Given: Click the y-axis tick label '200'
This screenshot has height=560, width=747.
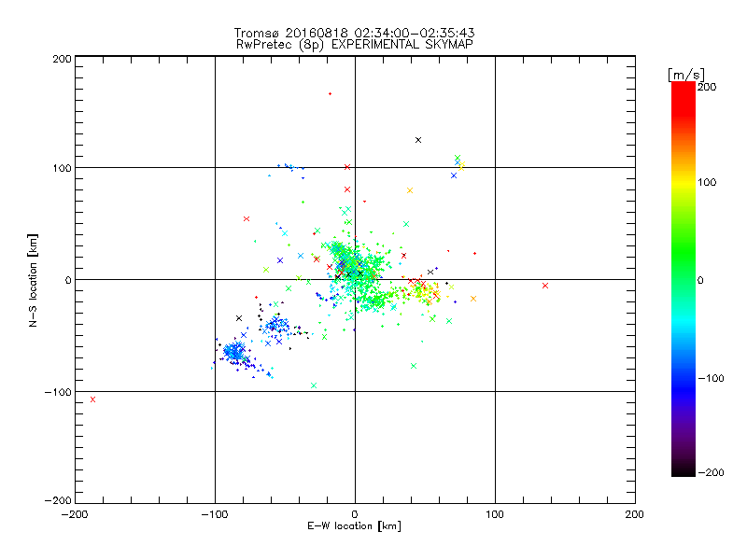Looking at the screenshot, I should (63, 59).
